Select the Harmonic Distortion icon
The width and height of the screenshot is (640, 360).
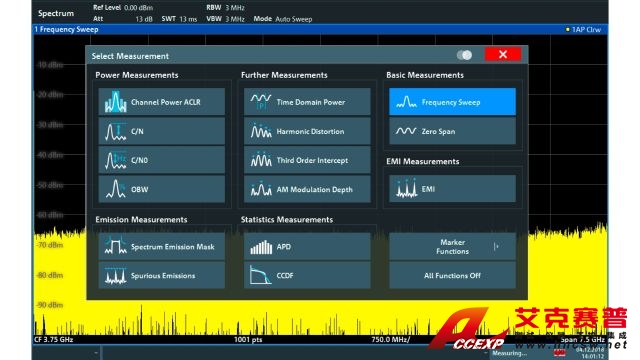(x=261, y=131)
